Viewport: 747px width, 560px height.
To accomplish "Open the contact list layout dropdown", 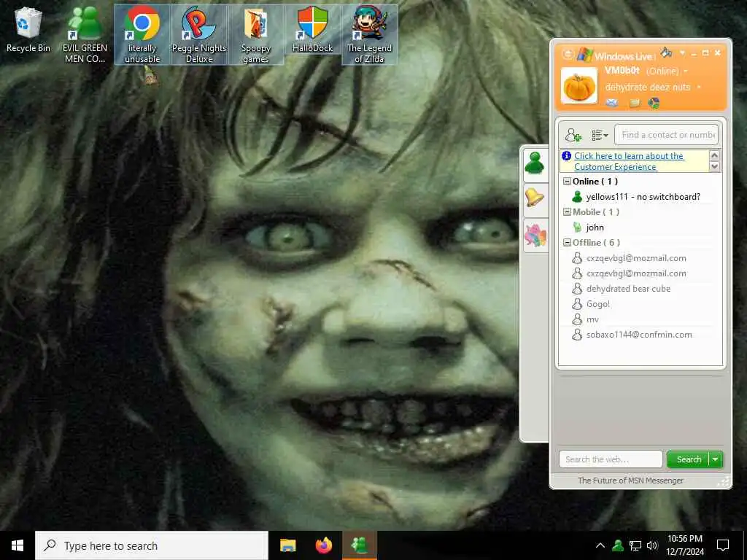I will point(600,136).
